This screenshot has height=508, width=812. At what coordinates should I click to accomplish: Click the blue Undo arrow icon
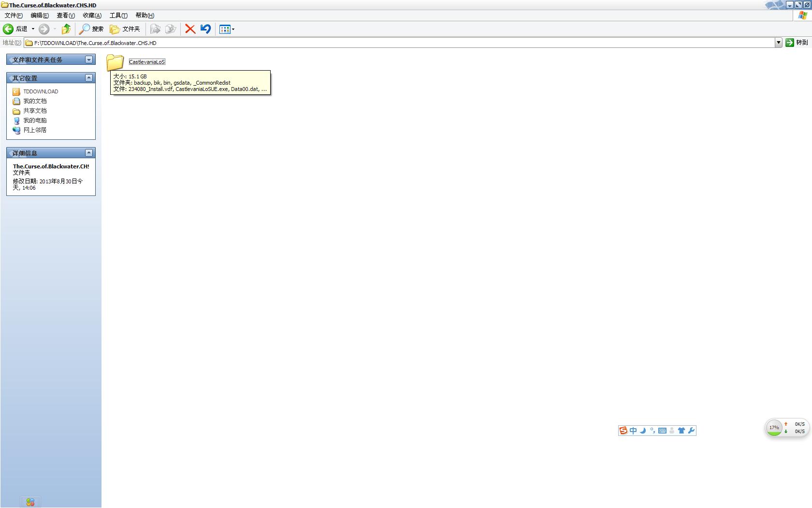(205, 29)
